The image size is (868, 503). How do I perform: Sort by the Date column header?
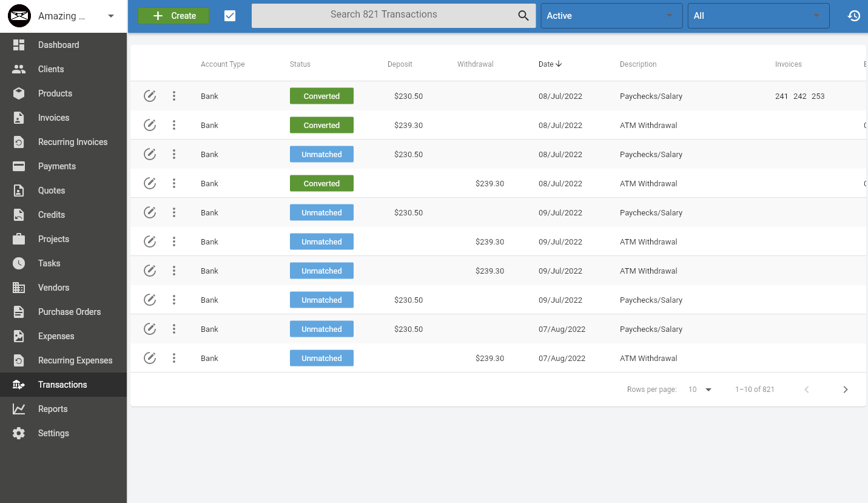(550, 64)
